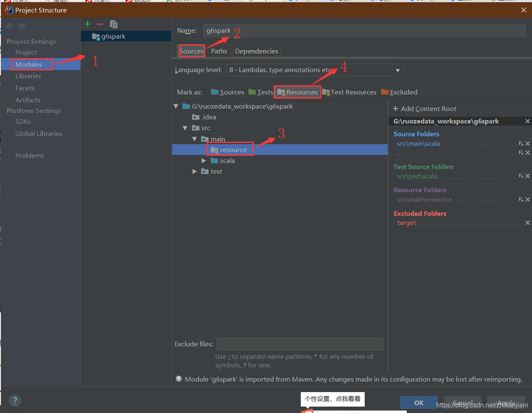The image size is (532, 413).
Task: Click the Maven import warning icon
Action: pos(179,379)
